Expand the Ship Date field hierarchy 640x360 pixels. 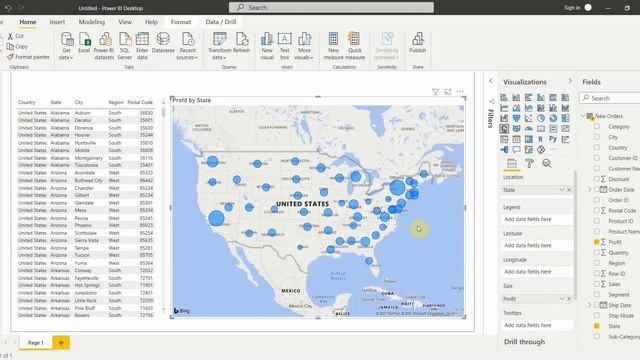point(589,305)
